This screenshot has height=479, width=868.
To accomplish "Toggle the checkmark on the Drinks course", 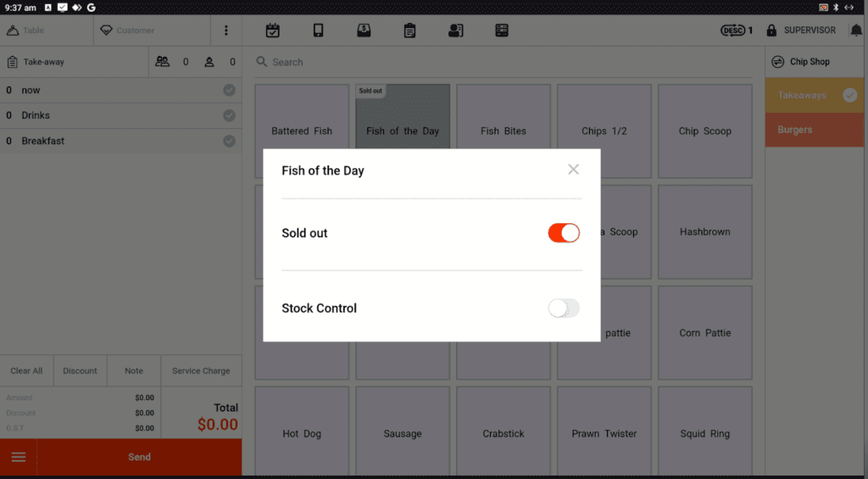I will [229, 115].
